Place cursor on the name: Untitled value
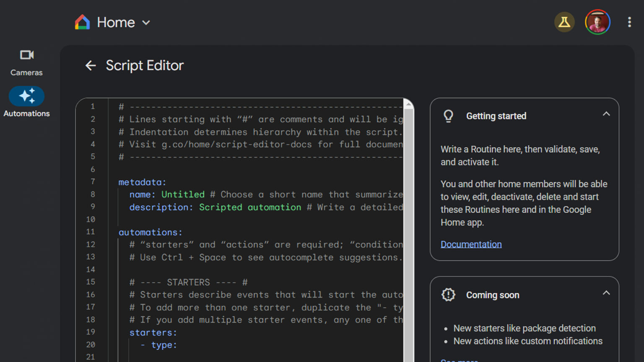 pos(183,194)
